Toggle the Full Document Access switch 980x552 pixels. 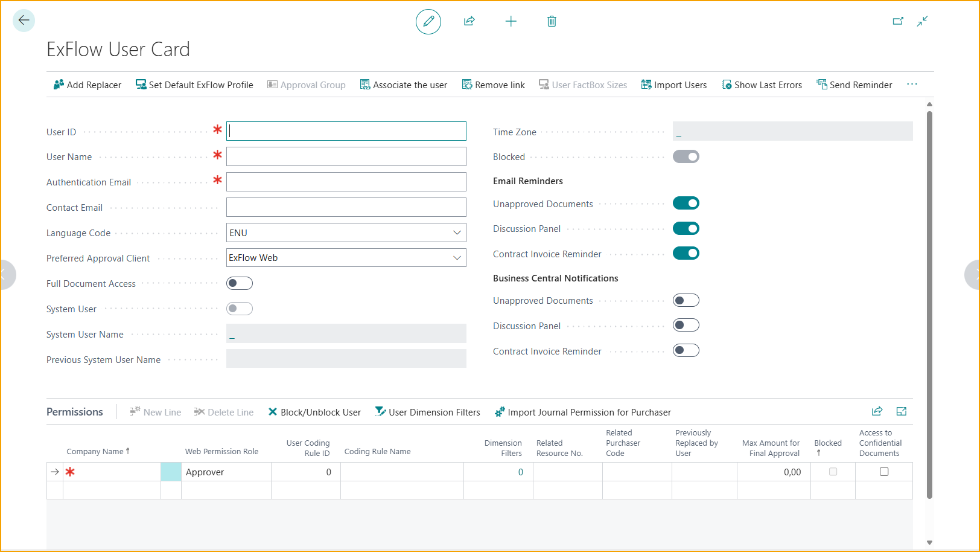coord(240,283)
